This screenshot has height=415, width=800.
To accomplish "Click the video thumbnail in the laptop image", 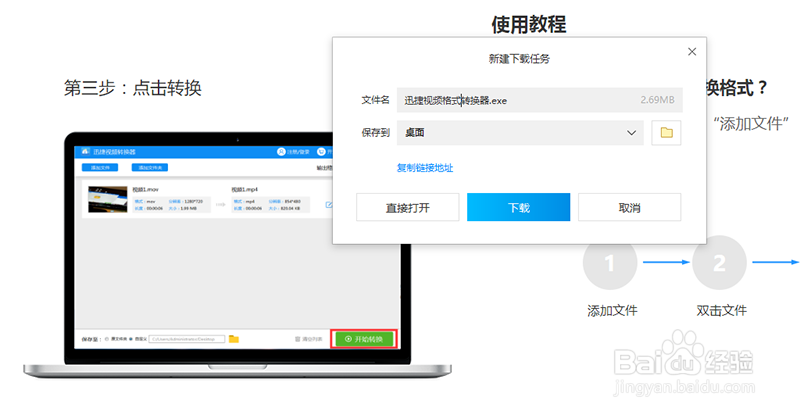I will (x=108, y=199).
